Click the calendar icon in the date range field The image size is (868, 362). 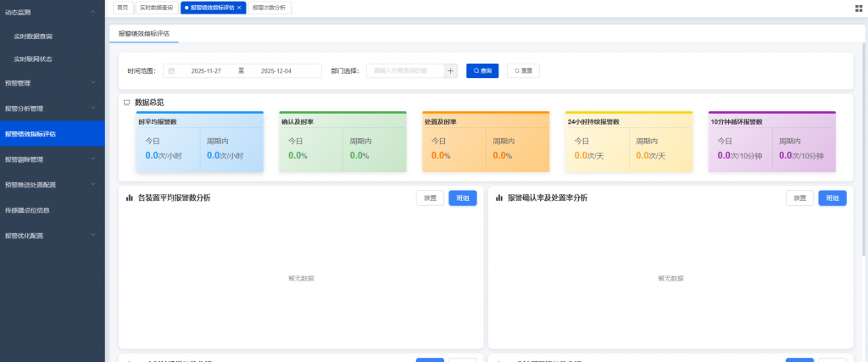coord(171,71)
